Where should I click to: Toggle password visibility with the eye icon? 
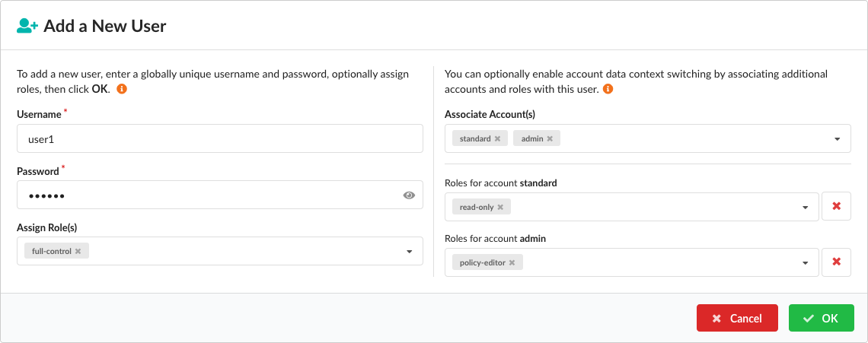409,195
